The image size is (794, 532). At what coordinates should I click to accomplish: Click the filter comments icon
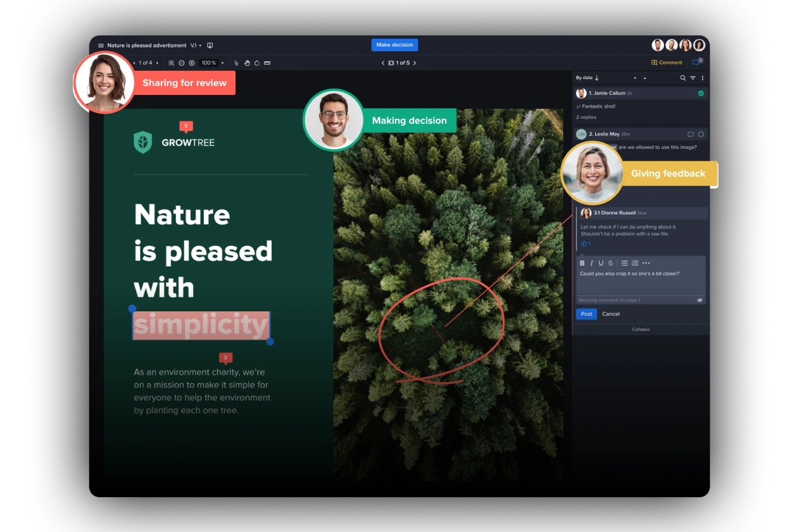click(x=693, y=78)
